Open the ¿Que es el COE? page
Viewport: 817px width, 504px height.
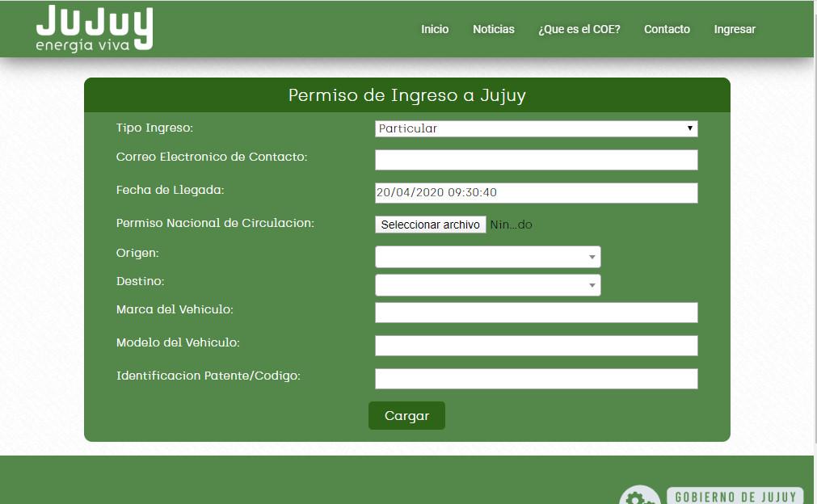[579, 29]
